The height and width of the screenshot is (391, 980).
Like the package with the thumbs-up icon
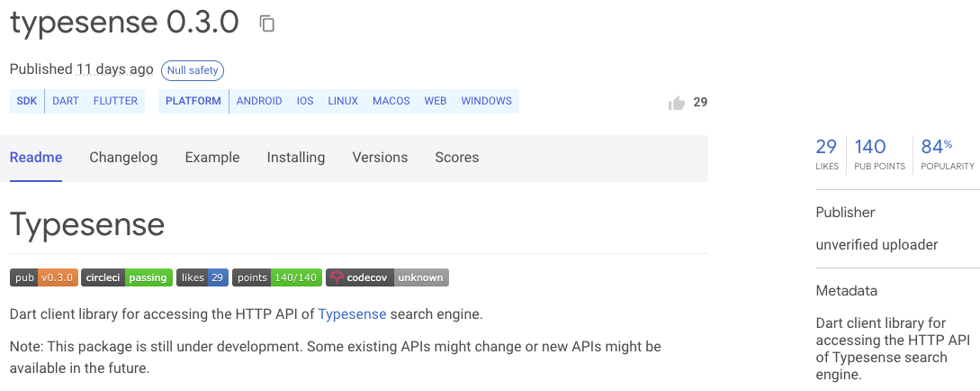tap(676, 103)
